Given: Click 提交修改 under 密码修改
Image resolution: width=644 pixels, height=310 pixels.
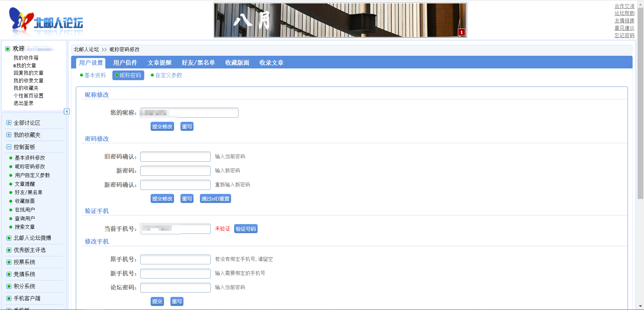Looking at the screenshot, I should pos(162,199).
